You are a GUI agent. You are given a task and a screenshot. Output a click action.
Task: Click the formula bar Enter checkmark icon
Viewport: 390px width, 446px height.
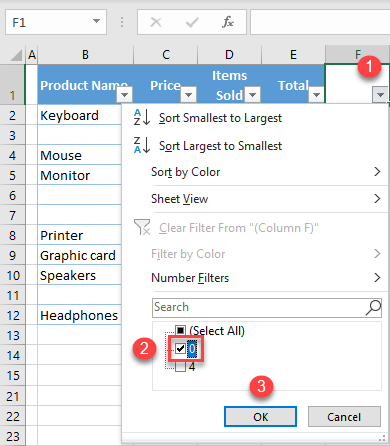192,22
